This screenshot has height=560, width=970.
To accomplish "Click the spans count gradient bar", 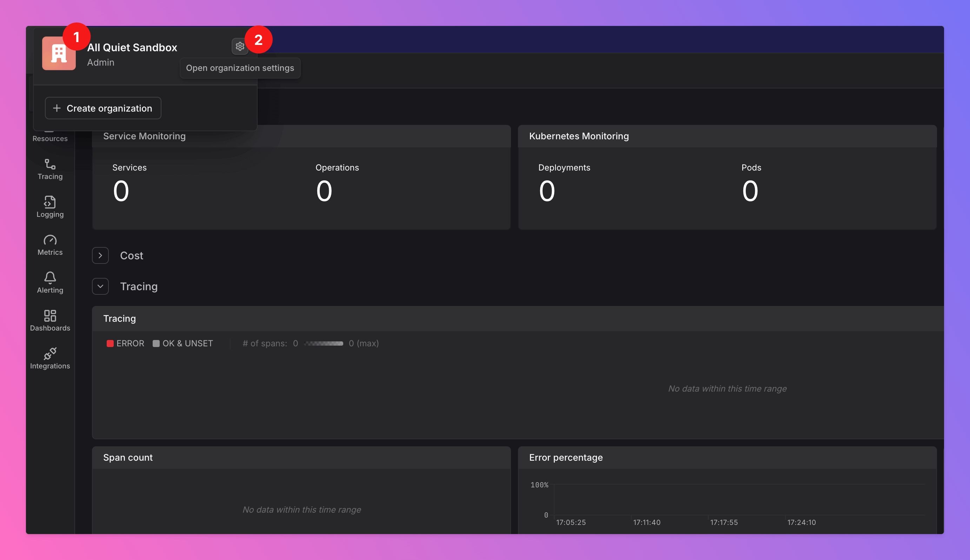I will [324, 344].
